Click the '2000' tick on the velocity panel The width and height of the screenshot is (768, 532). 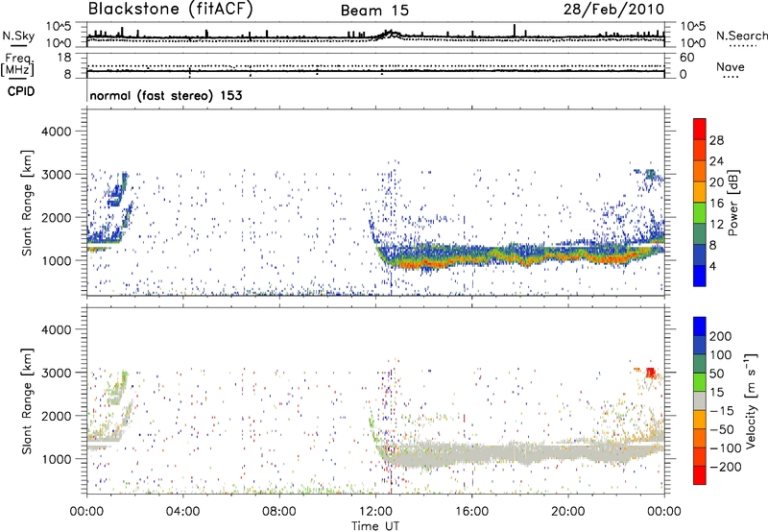coord(56,416)
